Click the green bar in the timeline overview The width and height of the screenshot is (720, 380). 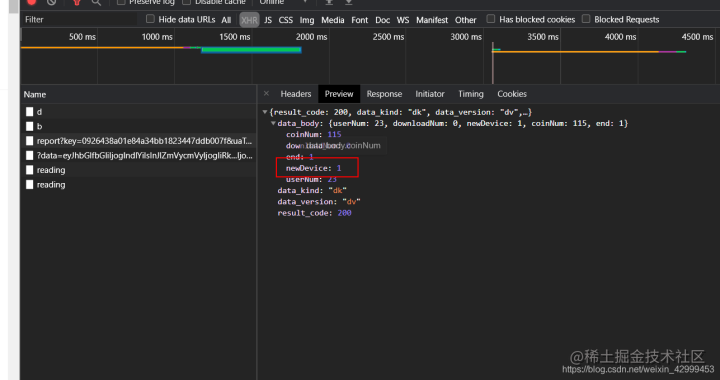251,50
